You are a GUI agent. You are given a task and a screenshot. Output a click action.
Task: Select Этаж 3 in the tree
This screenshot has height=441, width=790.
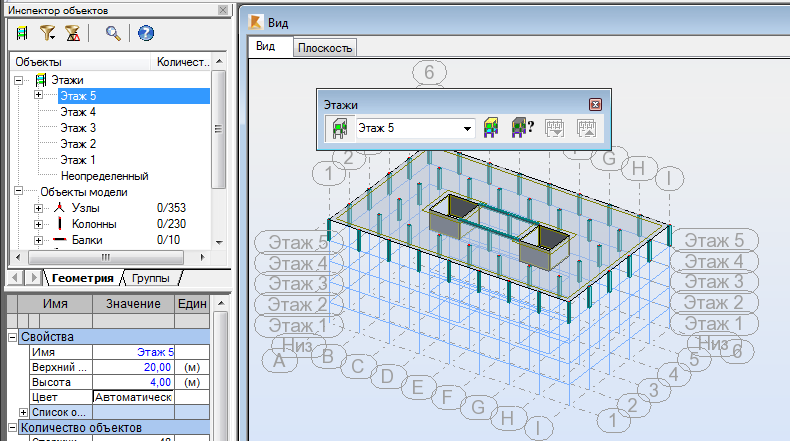coord(78,128)
